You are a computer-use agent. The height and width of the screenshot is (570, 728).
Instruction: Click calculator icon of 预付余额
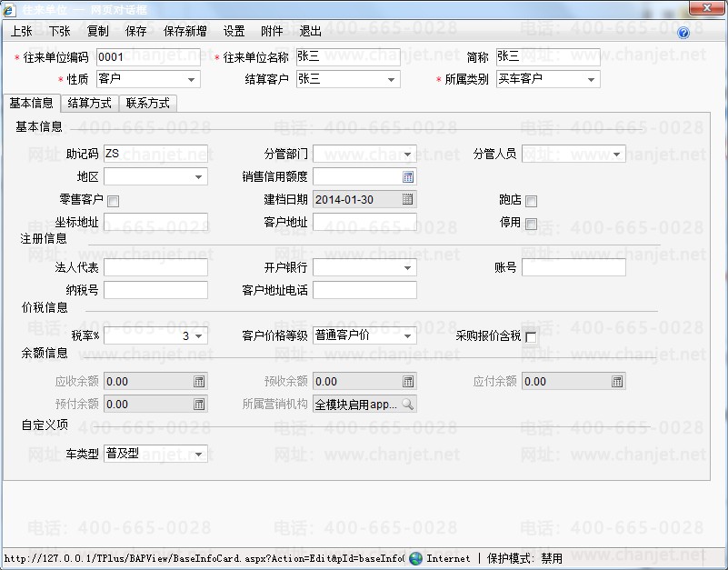199,405
